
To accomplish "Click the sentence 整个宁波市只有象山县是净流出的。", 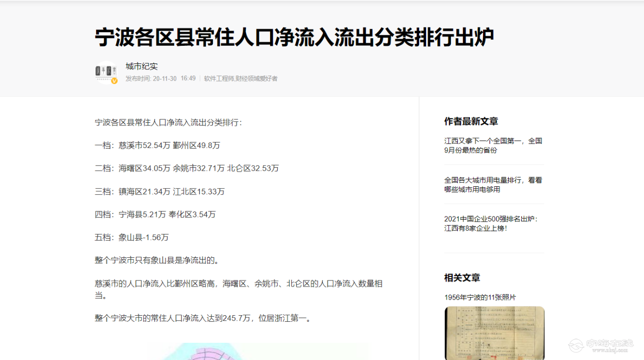I will [157, 260].
